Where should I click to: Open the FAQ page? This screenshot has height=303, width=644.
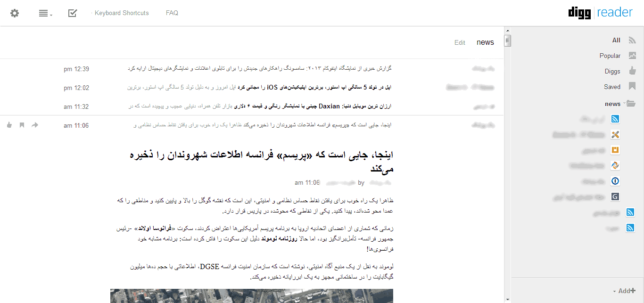[x=172, y=13]
